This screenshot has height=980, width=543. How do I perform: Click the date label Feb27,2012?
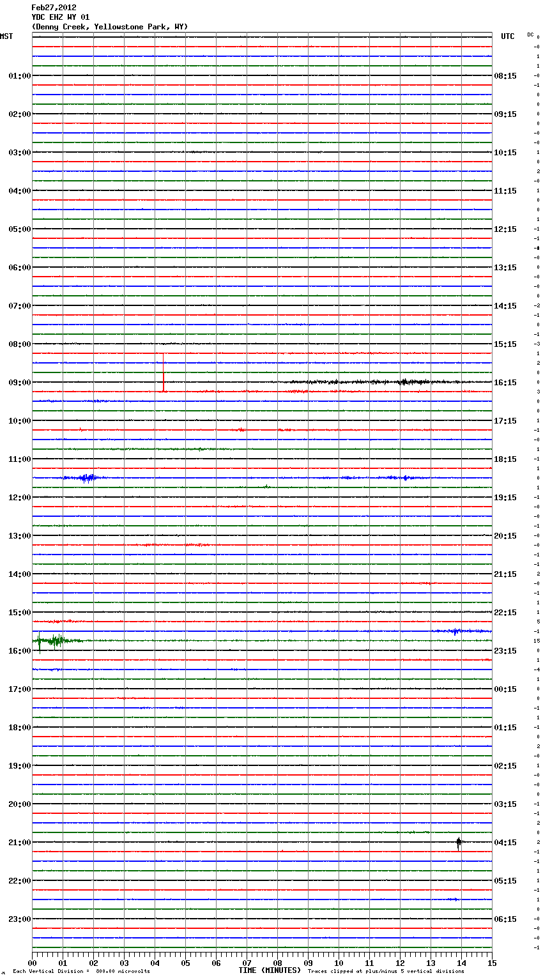tap(54, 8)
